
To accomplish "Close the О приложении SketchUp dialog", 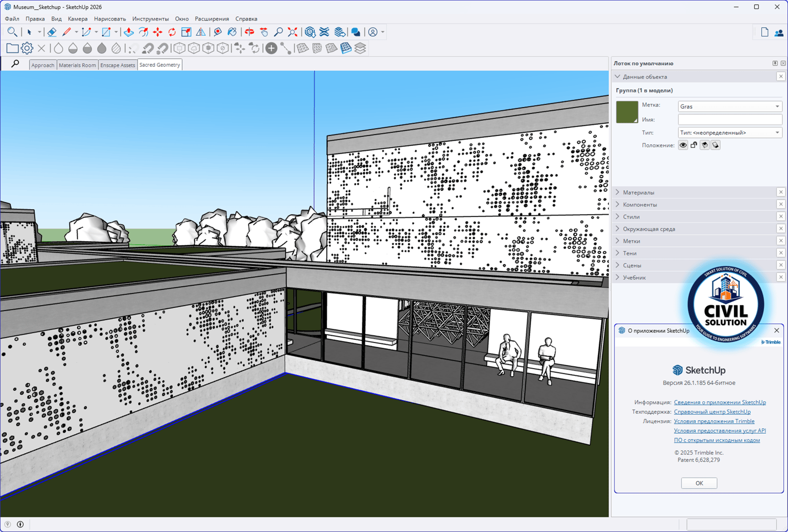I will coord(776,330).
